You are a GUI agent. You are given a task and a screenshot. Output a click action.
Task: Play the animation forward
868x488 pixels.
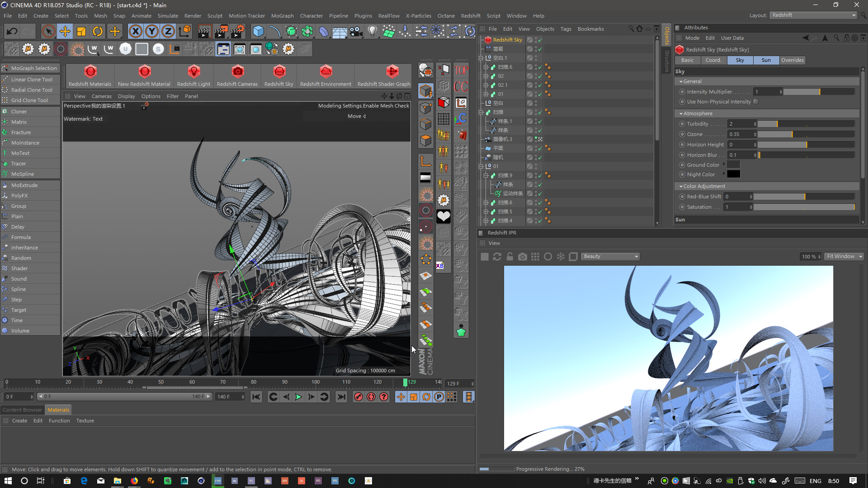(x=298, y=397)
